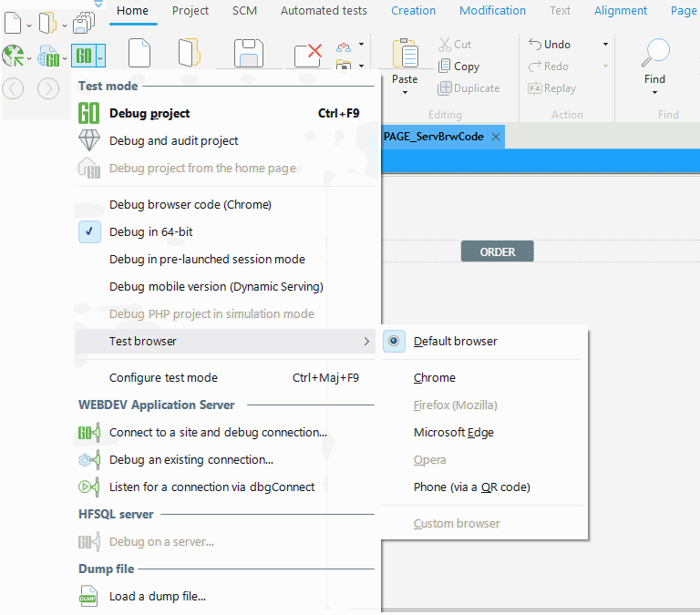700x615 pixels.
Task: Click the new document icon in quick access bar
Action: tap(13, 23)
